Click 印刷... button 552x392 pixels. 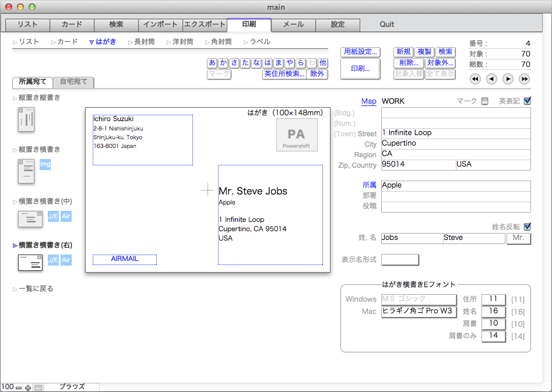point(360,69)
